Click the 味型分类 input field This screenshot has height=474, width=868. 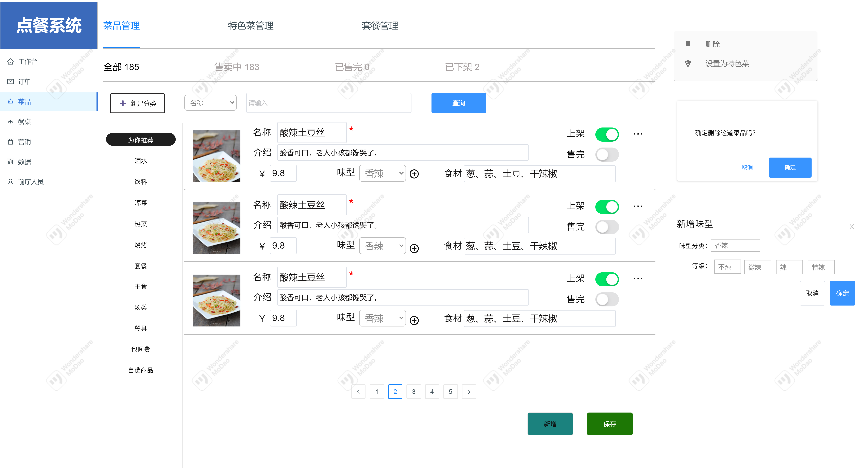click(x=735, y=245)
